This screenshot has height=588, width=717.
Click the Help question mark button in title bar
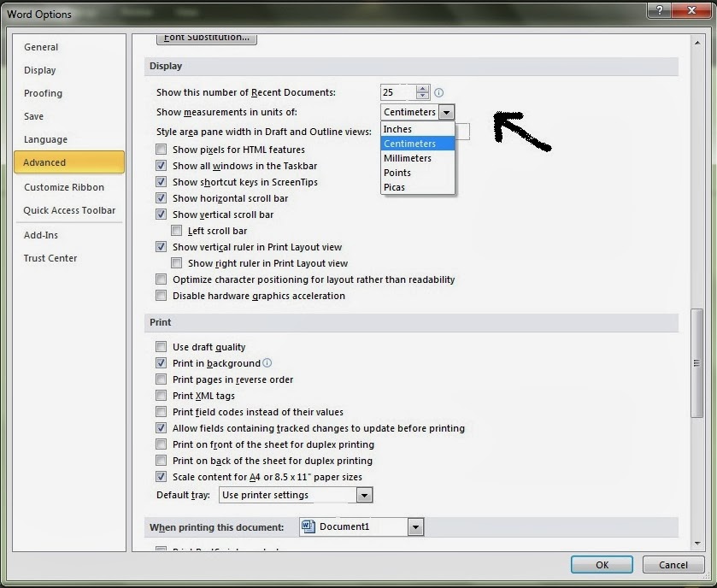(x=659, y=10)
